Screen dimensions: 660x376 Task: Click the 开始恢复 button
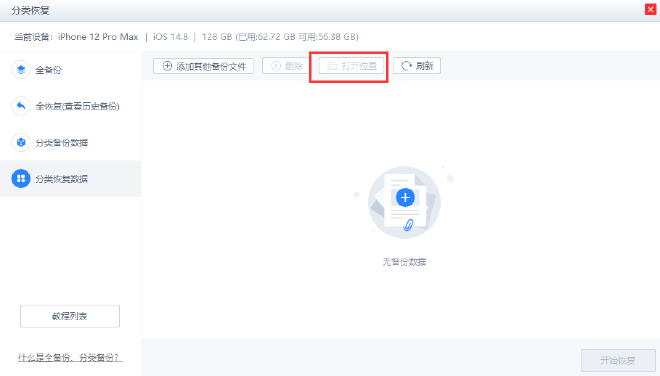(617, 360)
